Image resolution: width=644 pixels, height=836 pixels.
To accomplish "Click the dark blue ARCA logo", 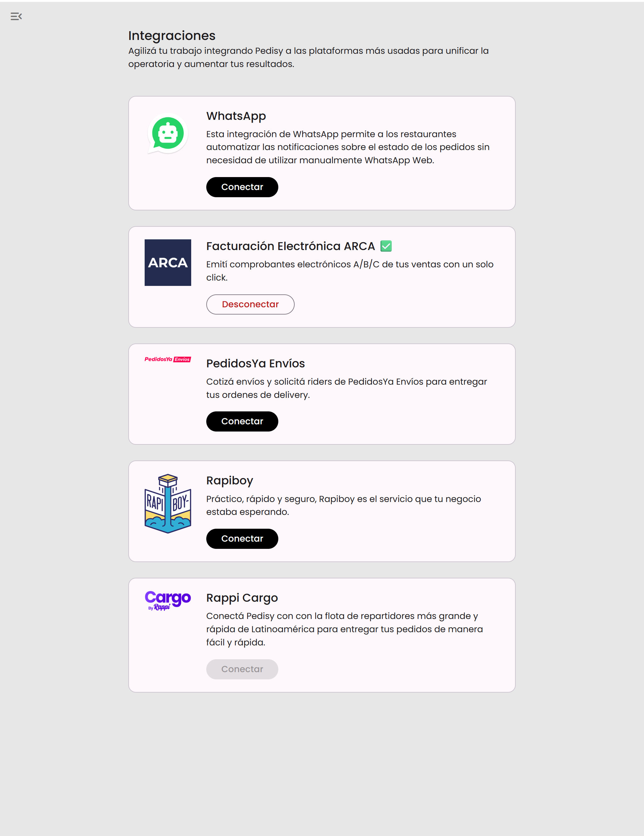I will pos(168,263).
